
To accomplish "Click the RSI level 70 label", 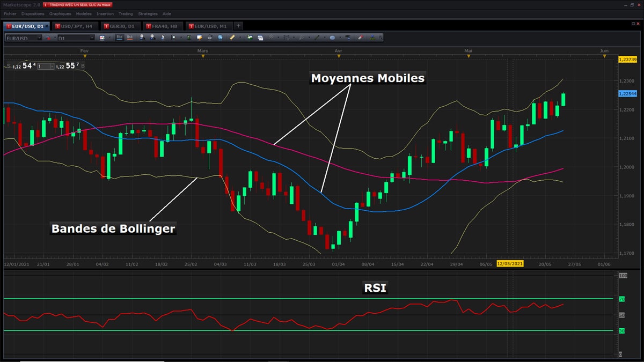I will (622, 299).
